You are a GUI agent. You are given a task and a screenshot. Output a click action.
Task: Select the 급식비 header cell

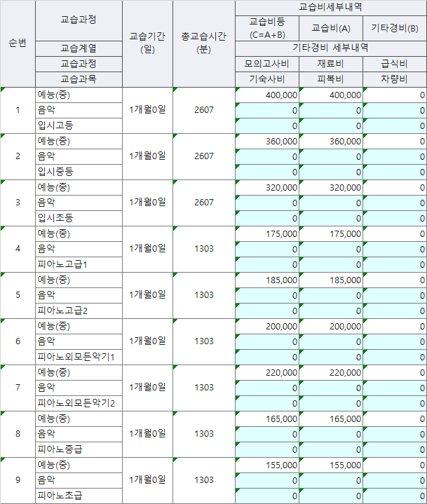[x=394, y=64]
